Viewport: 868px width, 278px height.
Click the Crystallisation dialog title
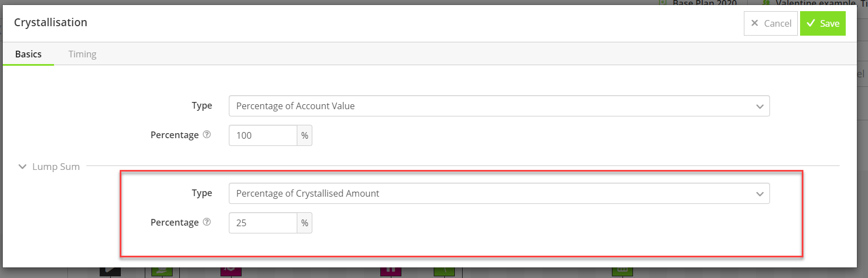tap(51, 23)
